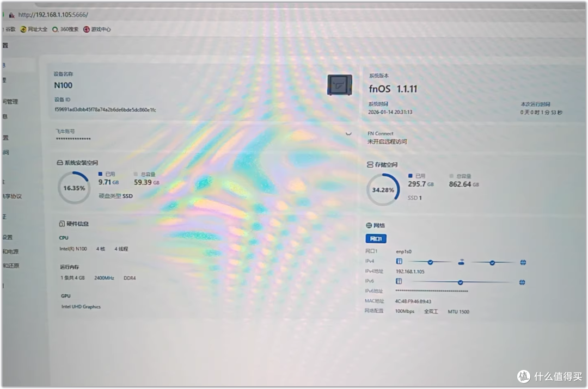This screenshot has height=389, width=588.
Task: Expand the 飞牛账号 section chevron
Action: coord(348,133)
